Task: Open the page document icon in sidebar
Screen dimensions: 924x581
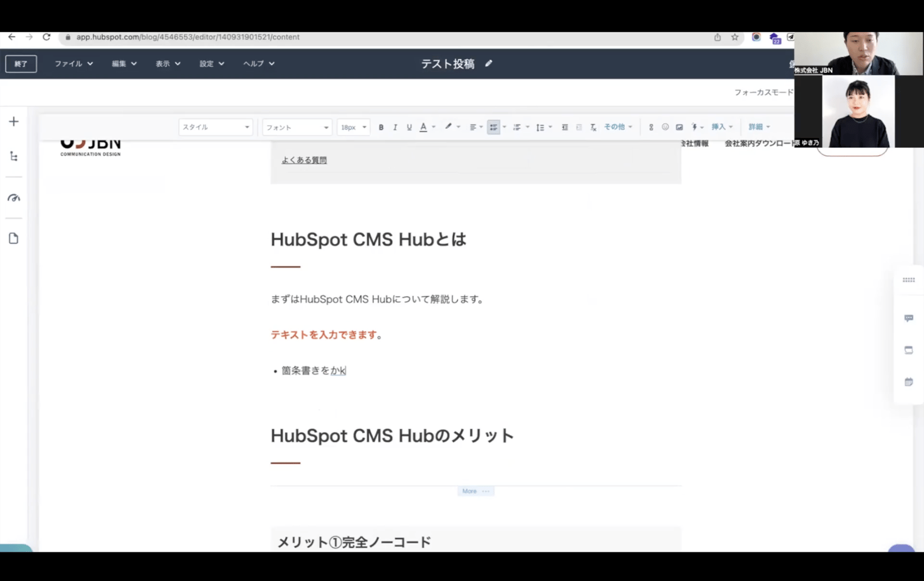Action: click(13, 238)
